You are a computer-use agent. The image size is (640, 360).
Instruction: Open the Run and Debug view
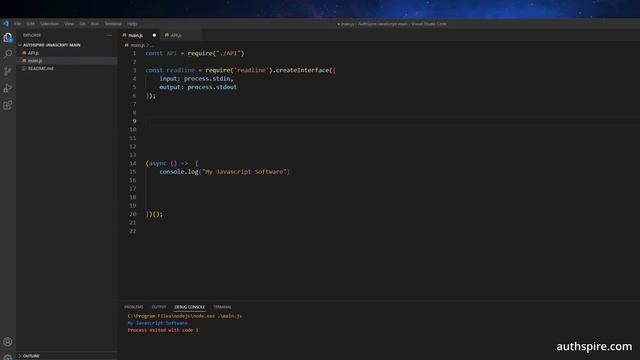click(x=7, y=88)
